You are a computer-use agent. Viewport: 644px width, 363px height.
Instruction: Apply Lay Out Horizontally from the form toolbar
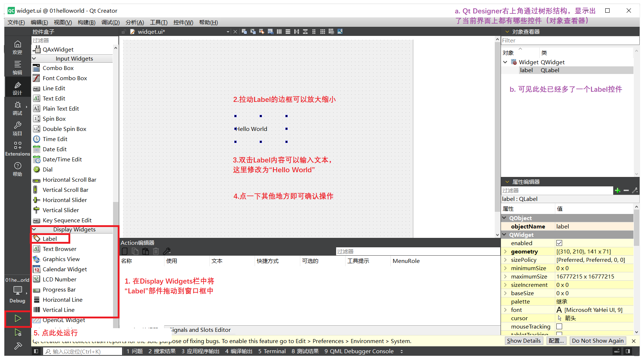(279, 32)
